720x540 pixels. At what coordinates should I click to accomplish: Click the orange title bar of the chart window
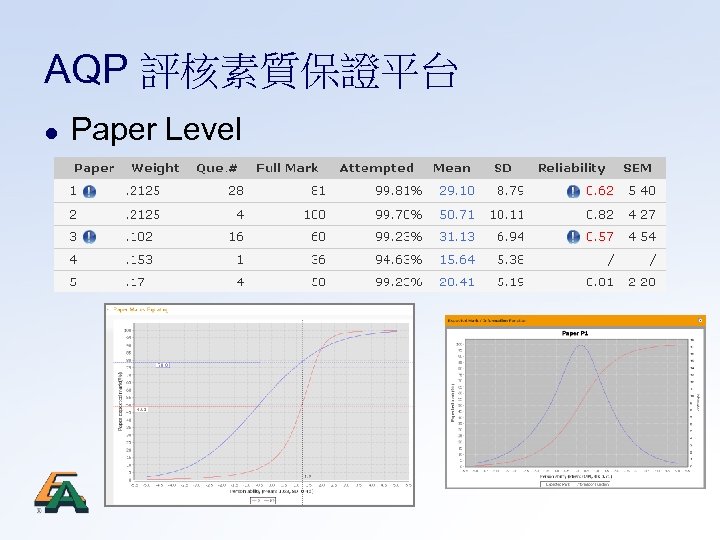[x=575, y=321]
